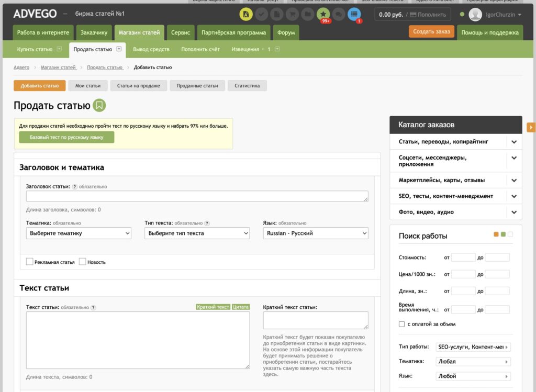
Task: Click help icon next to Текст статьи
Action: [93, 308]
